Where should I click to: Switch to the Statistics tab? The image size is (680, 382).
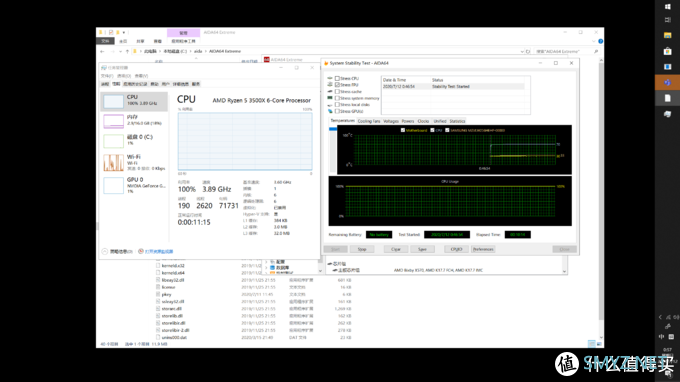click(457, 121)
